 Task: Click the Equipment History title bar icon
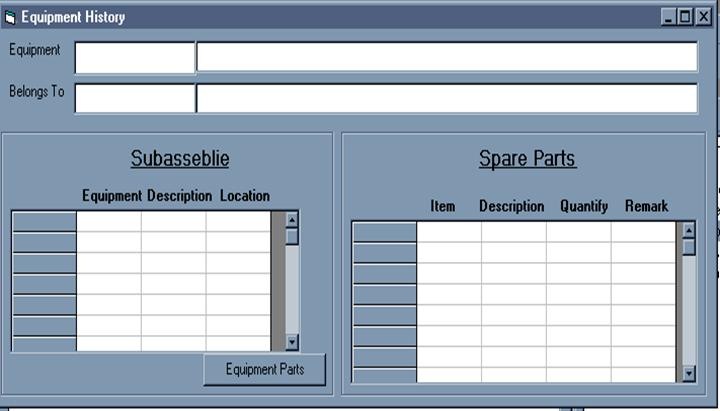pos(10,17)
